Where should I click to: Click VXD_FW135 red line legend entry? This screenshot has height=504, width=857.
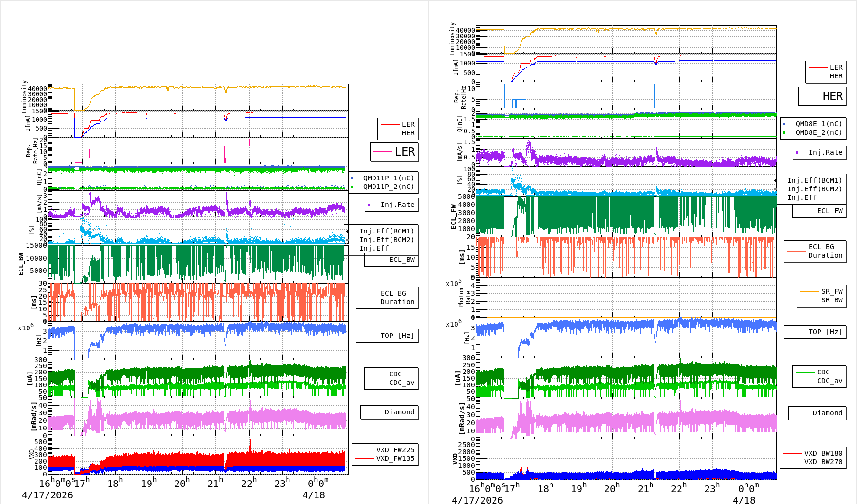pos(385,458)
